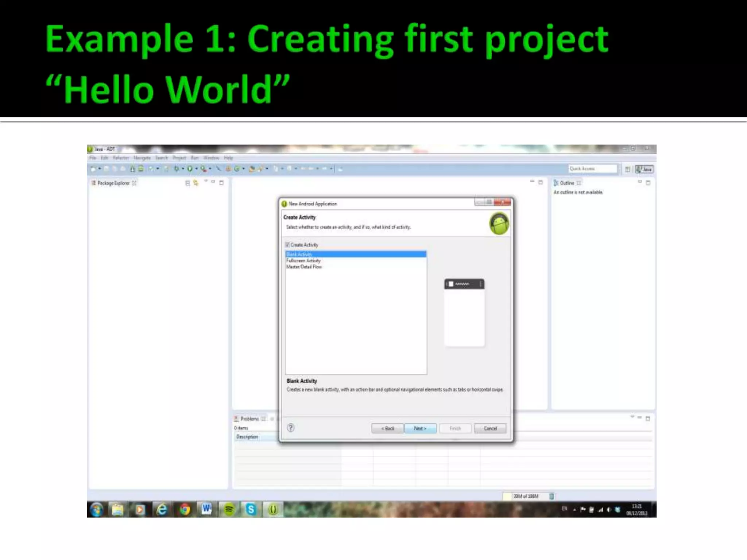
Task: Click the Quick Access search field
Action: (592, 169)
